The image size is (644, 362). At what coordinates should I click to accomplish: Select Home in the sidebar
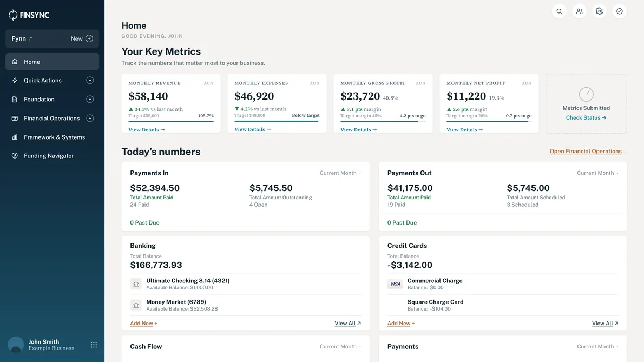[52, 62]
